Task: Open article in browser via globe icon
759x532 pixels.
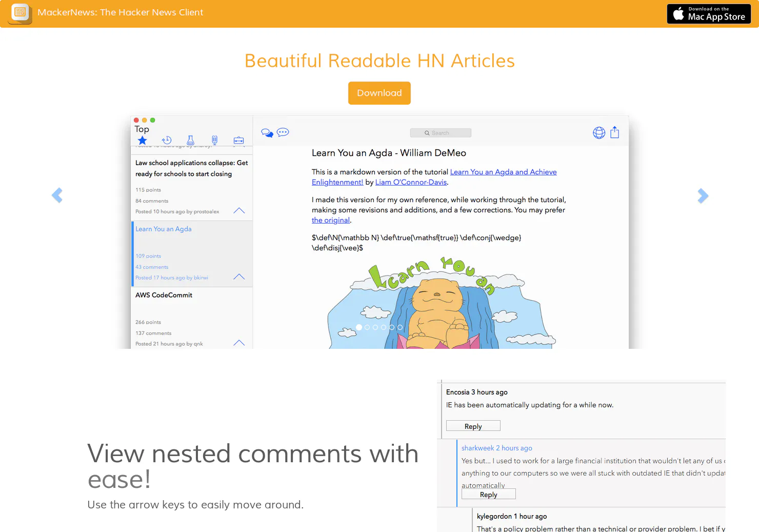Action: (x=599, y=133)
